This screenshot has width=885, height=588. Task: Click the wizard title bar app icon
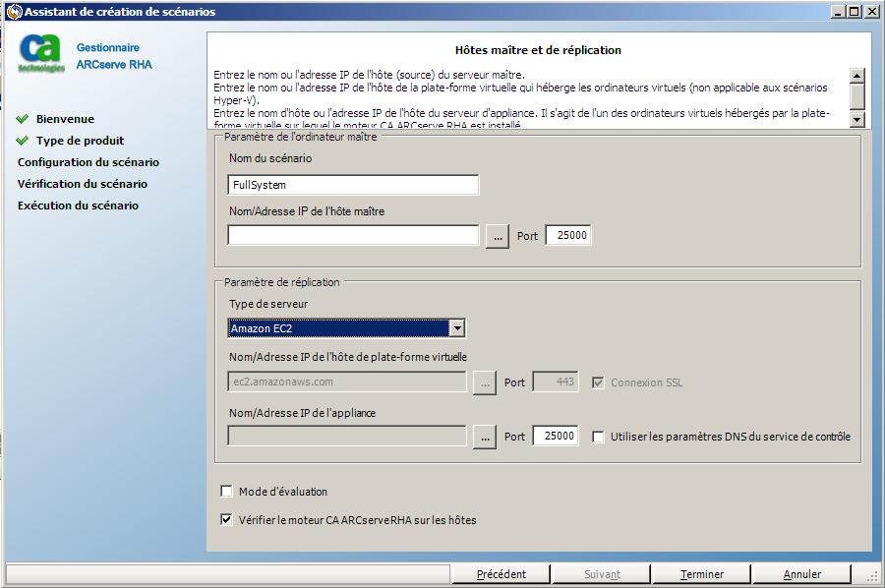coord(14,11)
